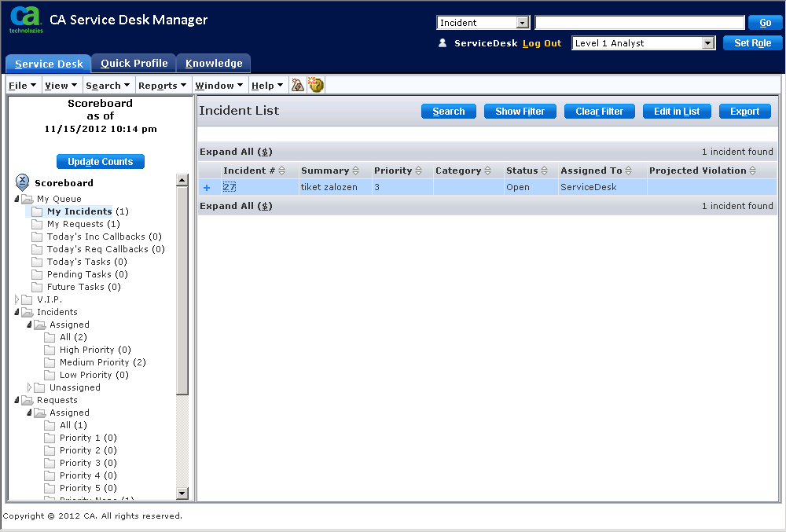Open incident number 27 link
Screen dimensions: 786x532
pos(229,187)
